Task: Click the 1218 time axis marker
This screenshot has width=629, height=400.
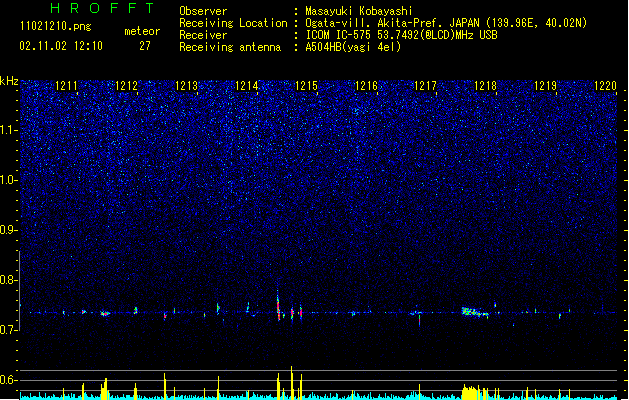Action: 485,86
